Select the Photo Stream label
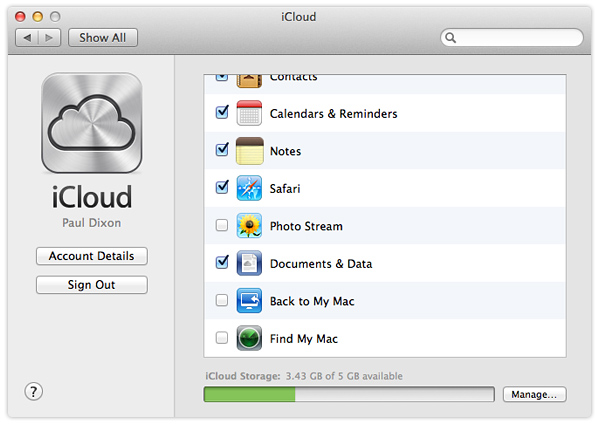This screenshot has width=596, height=432. point(306,226)
